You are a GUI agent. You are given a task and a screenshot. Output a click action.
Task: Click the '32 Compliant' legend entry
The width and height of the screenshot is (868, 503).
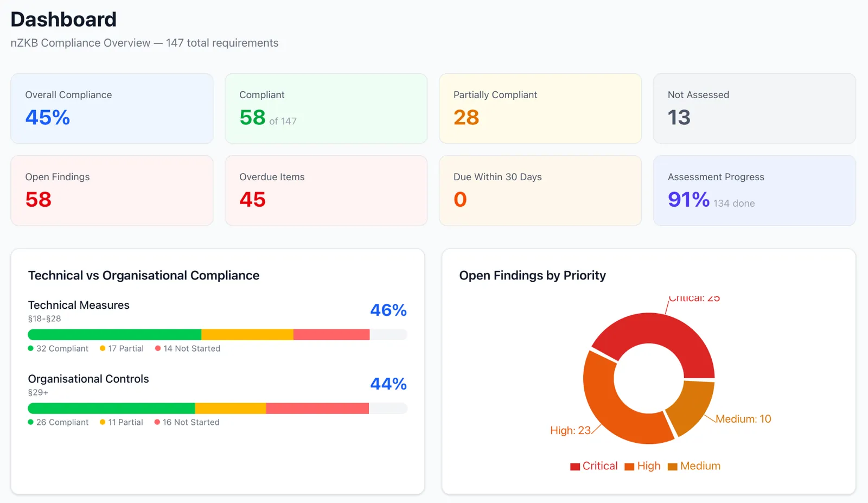click(x=58, y=348)
